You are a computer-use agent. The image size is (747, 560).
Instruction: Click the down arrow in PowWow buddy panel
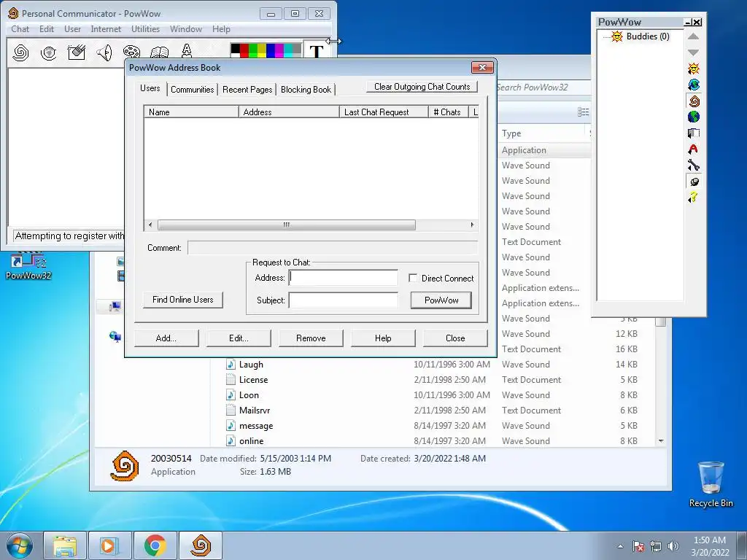click(694, 52)
